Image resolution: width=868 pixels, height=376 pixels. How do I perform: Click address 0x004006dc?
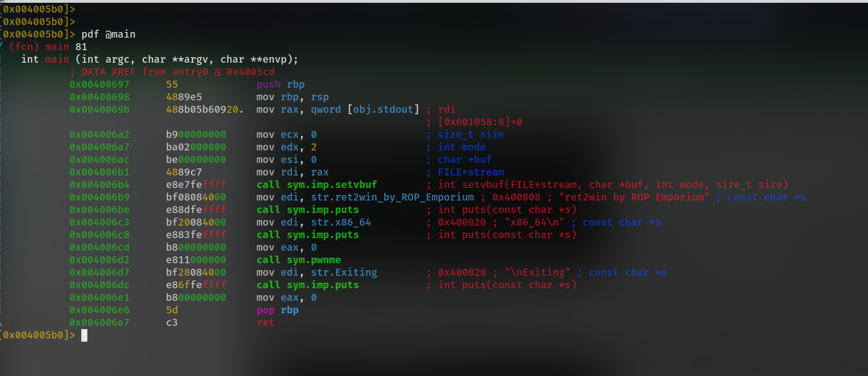(x=99, y=285)
